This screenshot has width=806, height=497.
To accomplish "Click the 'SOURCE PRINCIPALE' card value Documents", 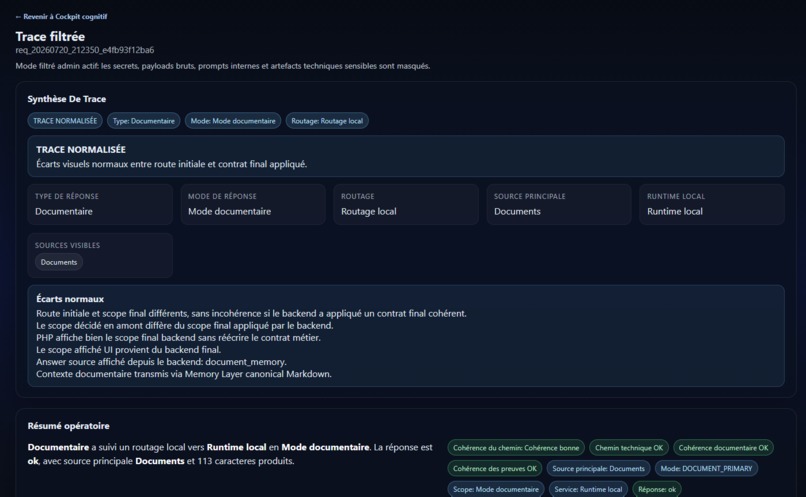I will click(517, 211).
